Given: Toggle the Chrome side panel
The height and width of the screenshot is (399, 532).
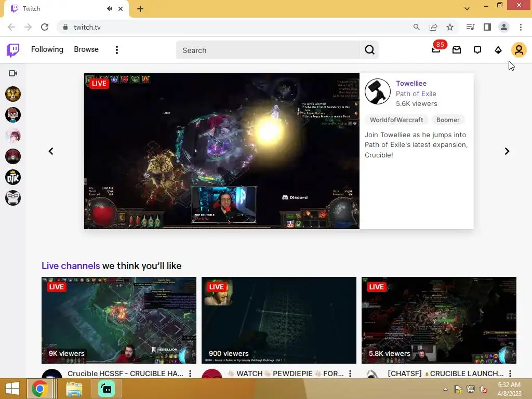Looking at the screenshot, I should tap(487, 27).
